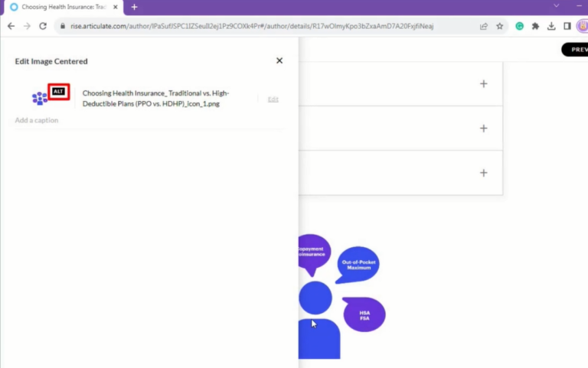This screenshot has height=368, width=588.
Task: Select the purple people icon thumbnail
Action: 39,98
